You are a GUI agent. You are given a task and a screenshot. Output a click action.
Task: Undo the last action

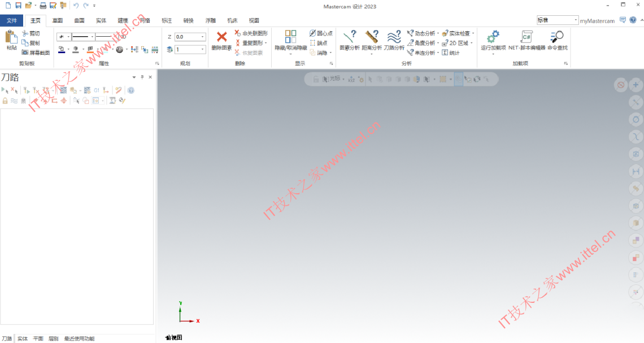coord(76,6)
